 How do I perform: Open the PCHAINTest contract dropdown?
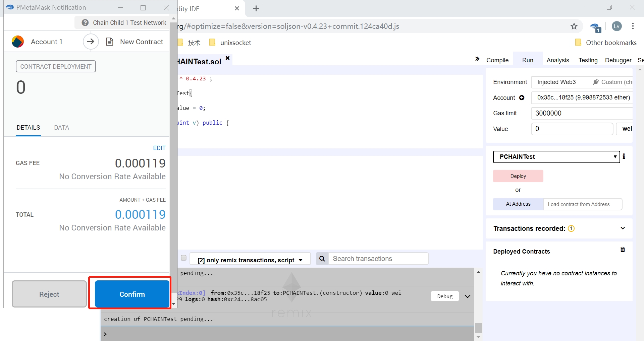(556, 157)
